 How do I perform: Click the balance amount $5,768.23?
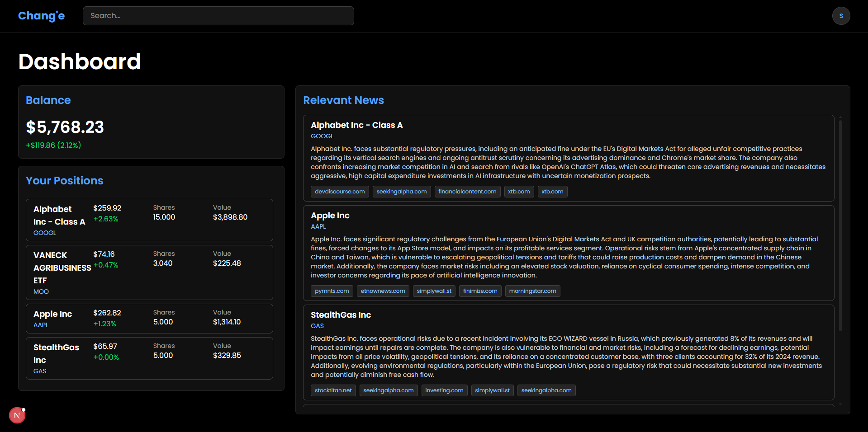click(x=65, y=127)
